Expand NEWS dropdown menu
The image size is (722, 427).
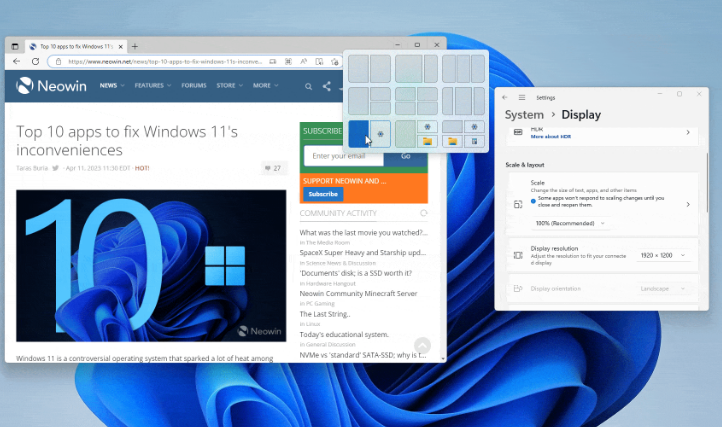112,86
